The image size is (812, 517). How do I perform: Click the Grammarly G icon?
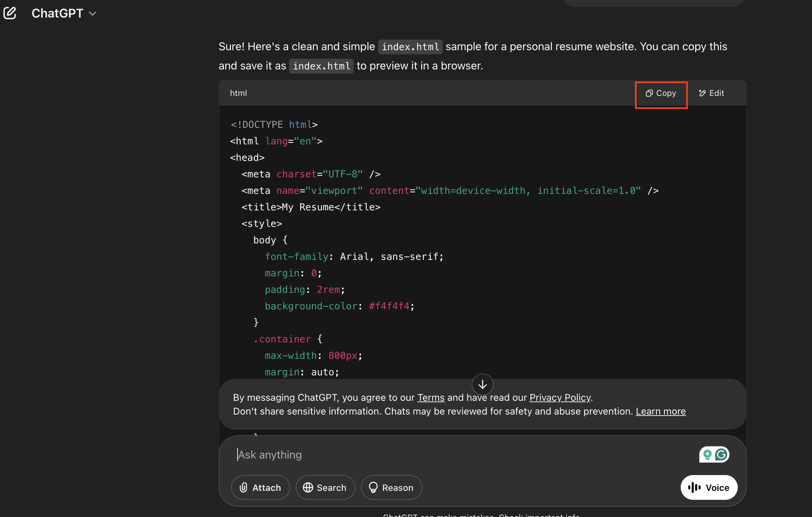pyautogui.click(x=721, y=455)
